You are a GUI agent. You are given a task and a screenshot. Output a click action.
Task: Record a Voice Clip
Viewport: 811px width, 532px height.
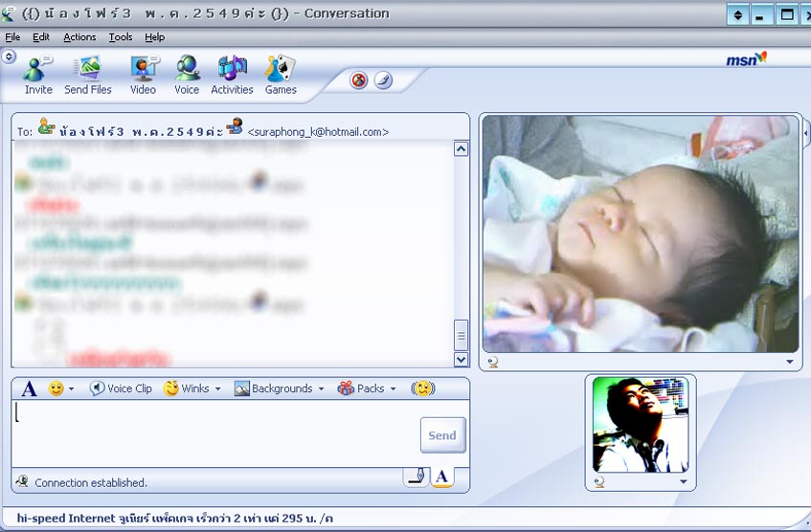(121, 388)
